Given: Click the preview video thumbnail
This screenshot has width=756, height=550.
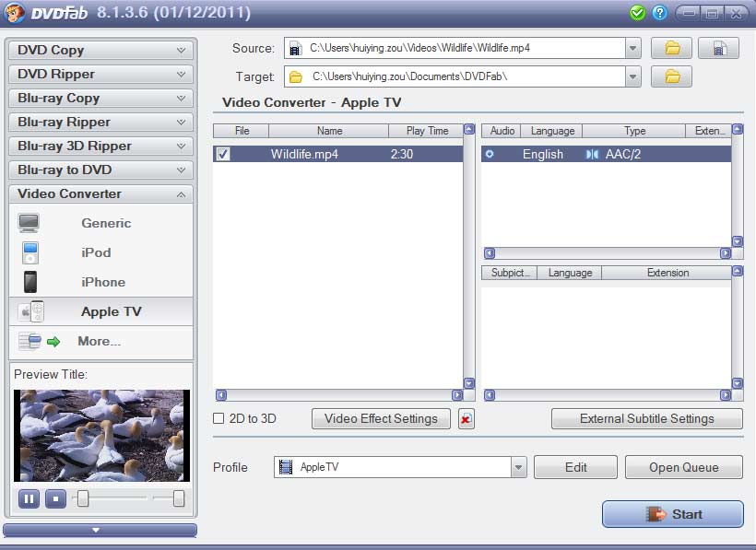Looking at the screenshot, I should [x=101, y=436].
